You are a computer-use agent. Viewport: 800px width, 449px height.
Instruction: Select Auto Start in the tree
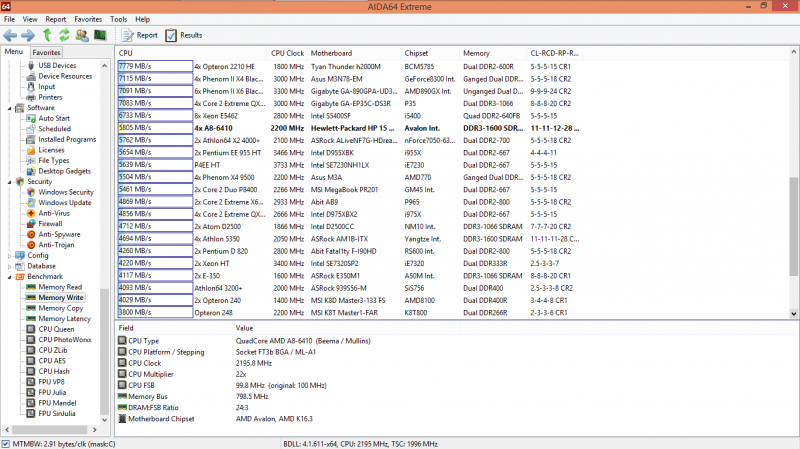pyautogui.click(x=54, y=118)
